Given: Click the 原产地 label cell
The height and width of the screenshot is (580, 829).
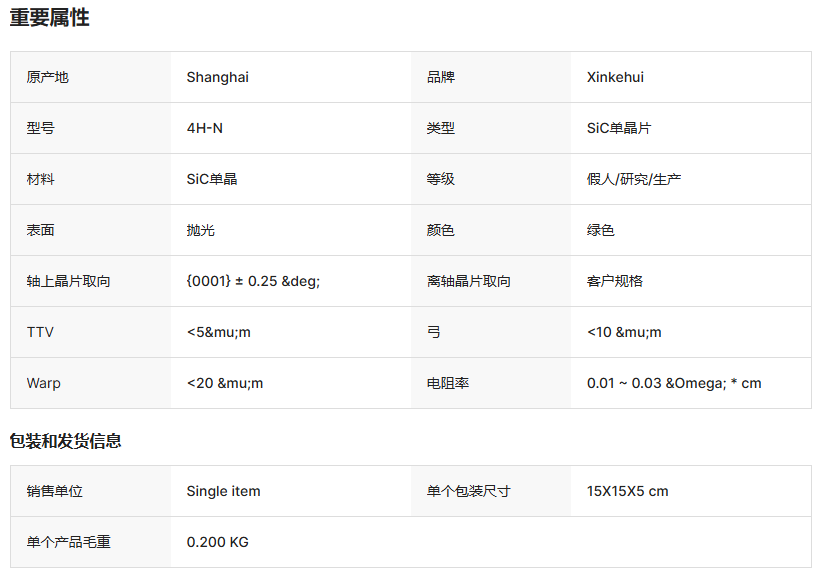Looking at the screenshot, I should coord(90,77).
